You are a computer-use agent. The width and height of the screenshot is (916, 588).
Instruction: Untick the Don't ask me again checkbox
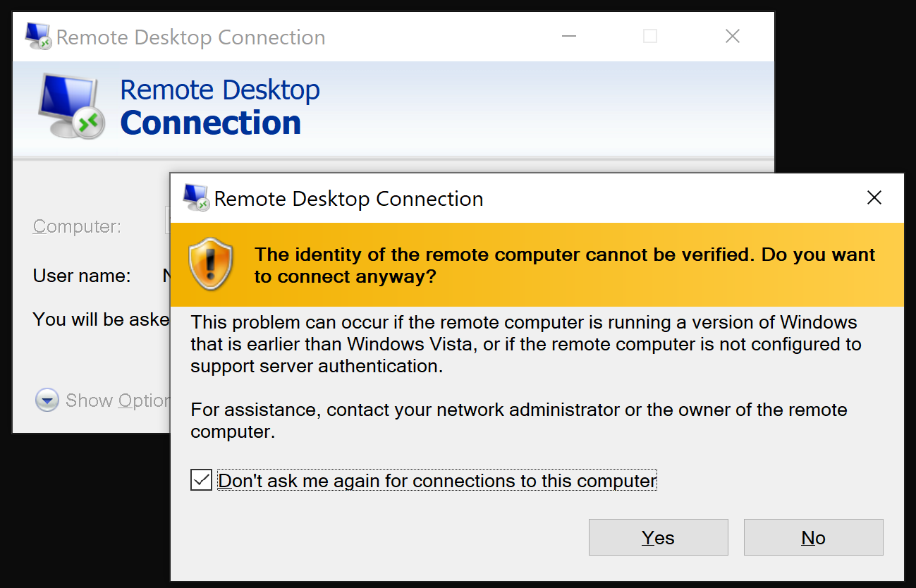tap(202, 481)
